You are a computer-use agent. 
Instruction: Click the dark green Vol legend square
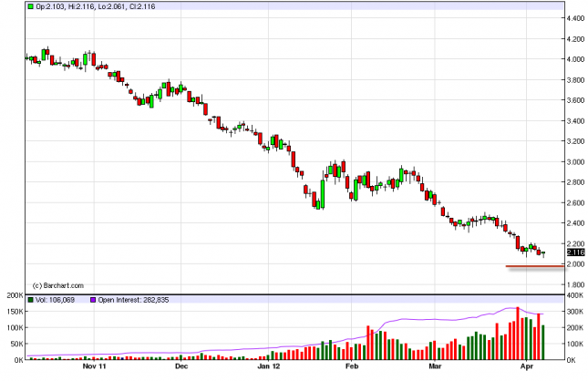pos(31,300)
